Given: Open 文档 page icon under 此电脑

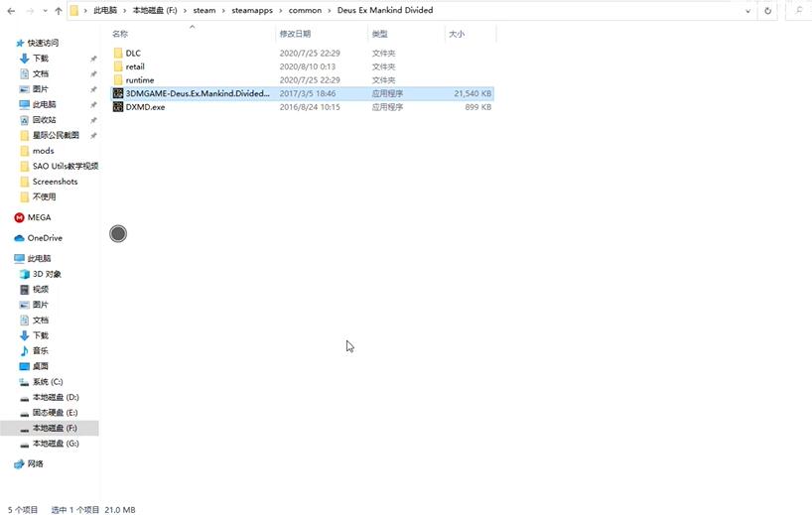Looking at the screenshot, I should click(x=25, y=320).
